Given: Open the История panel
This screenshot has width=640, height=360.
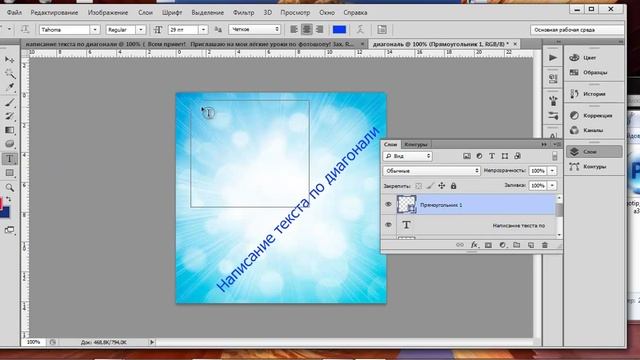Looking at the screenshot, I should pos(594,94).
